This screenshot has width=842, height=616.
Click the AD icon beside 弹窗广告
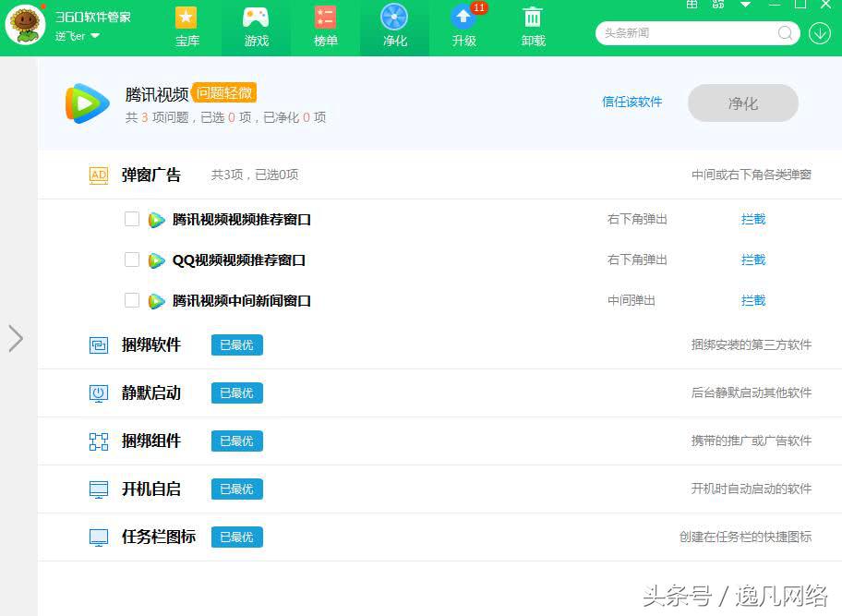[99, 175]
